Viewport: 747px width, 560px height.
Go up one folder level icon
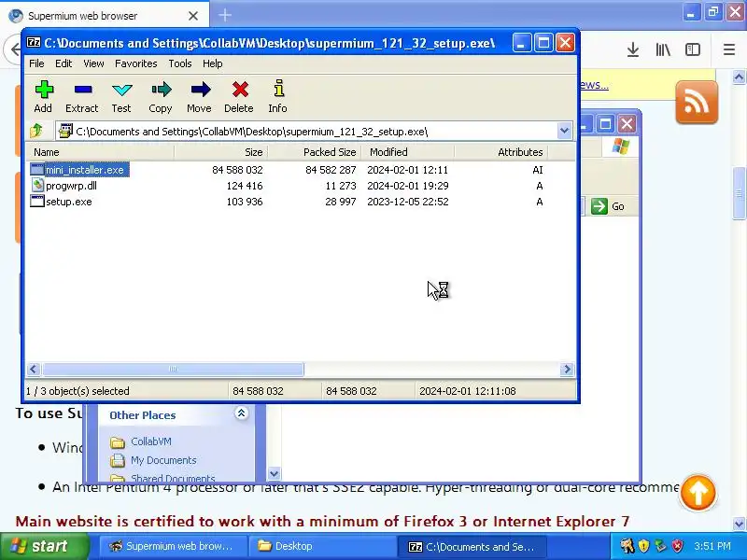pyautogui.click(x=36, y=131)
